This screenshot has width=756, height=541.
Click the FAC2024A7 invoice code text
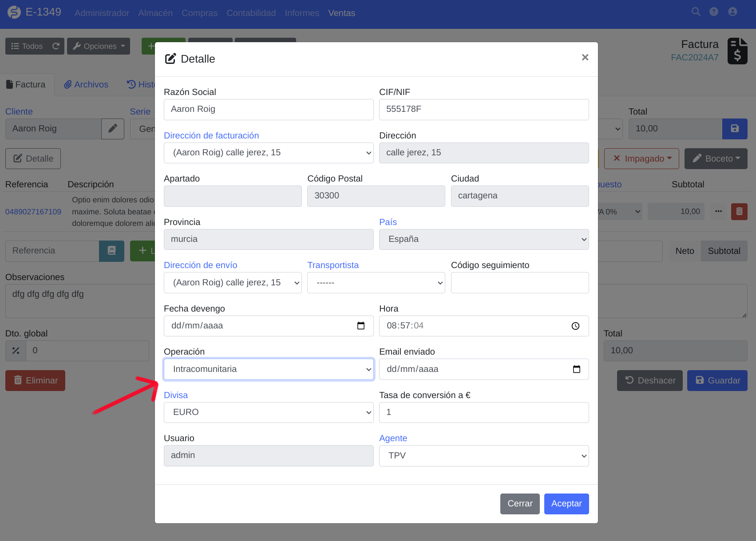(694, 57)
